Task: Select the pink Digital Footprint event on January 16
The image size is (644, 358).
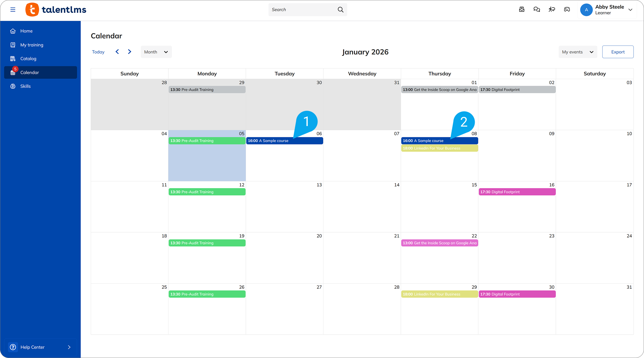Action: click(517, 192)
